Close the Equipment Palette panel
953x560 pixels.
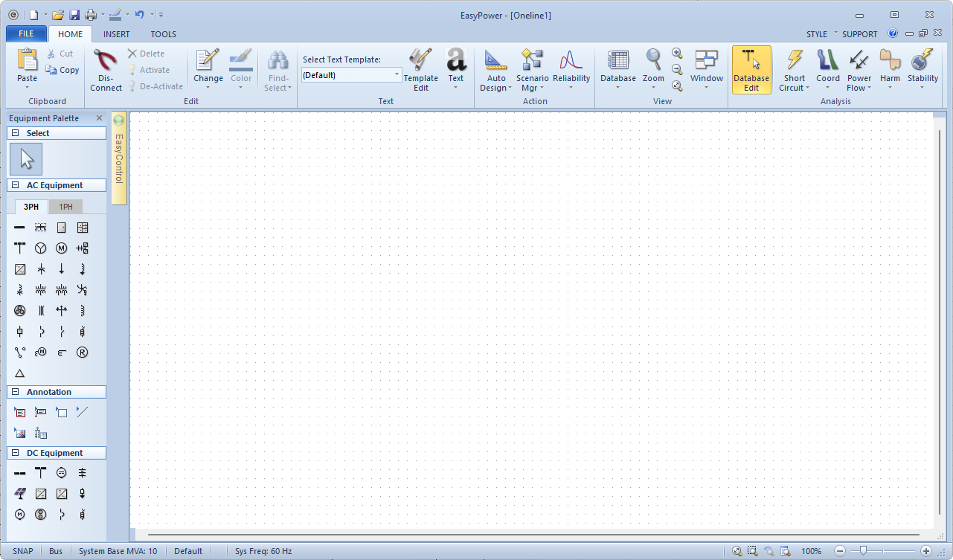click(x=100, y=118)
